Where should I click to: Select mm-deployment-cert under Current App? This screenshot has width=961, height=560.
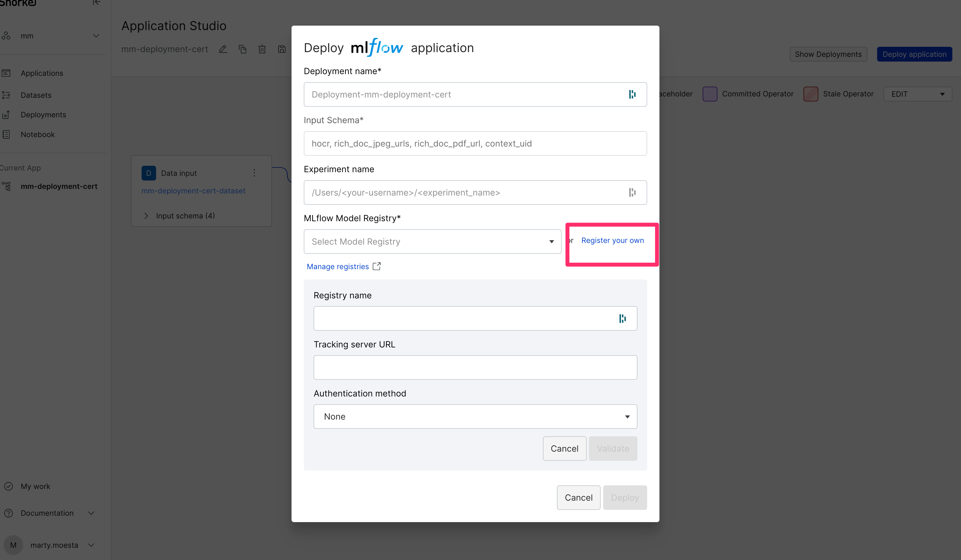tap(59, 186)
